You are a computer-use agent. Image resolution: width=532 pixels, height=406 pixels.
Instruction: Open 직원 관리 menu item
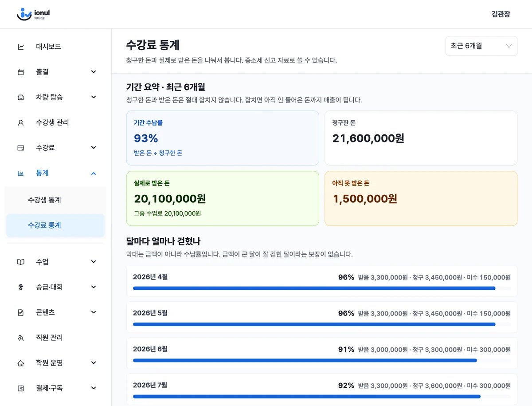tap(55, 338)
